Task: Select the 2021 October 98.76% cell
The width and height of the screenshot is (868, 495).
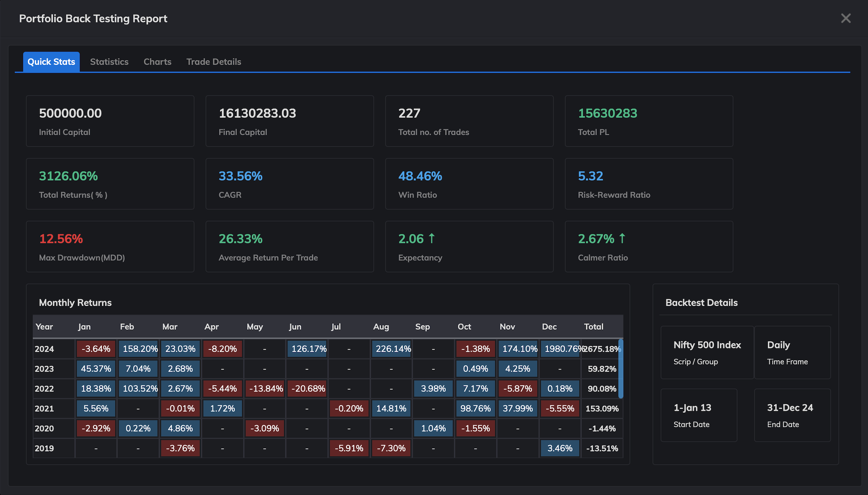Action: pos(475,408)
